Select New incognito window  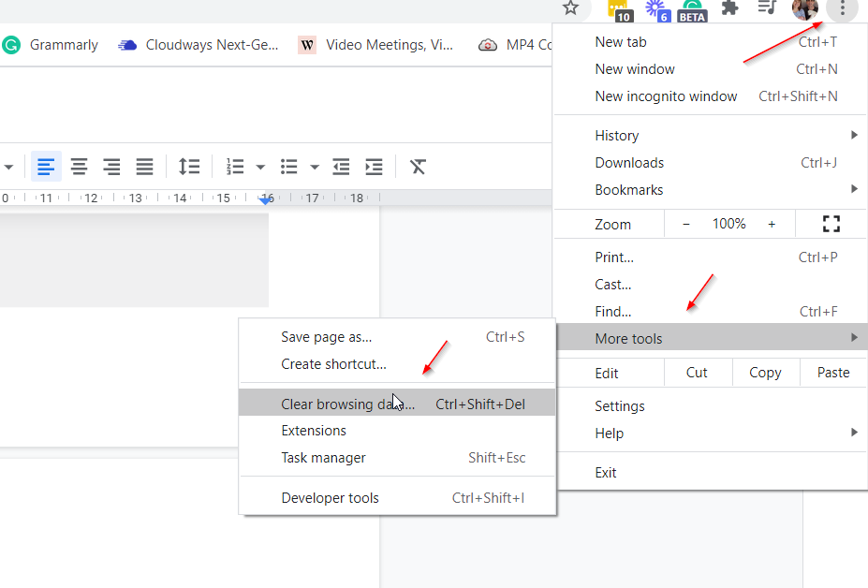[x=711, y=96]
